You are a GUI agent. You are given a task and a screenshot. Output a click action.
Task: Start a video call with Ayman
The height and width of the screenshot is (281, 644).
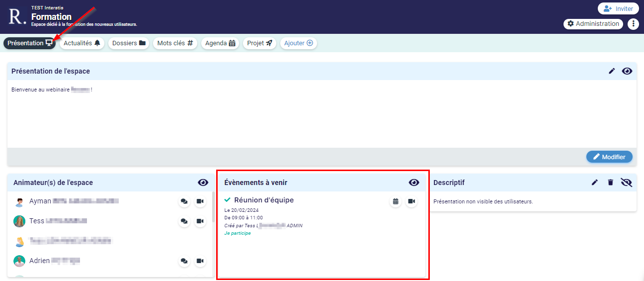tap(200, 201)
